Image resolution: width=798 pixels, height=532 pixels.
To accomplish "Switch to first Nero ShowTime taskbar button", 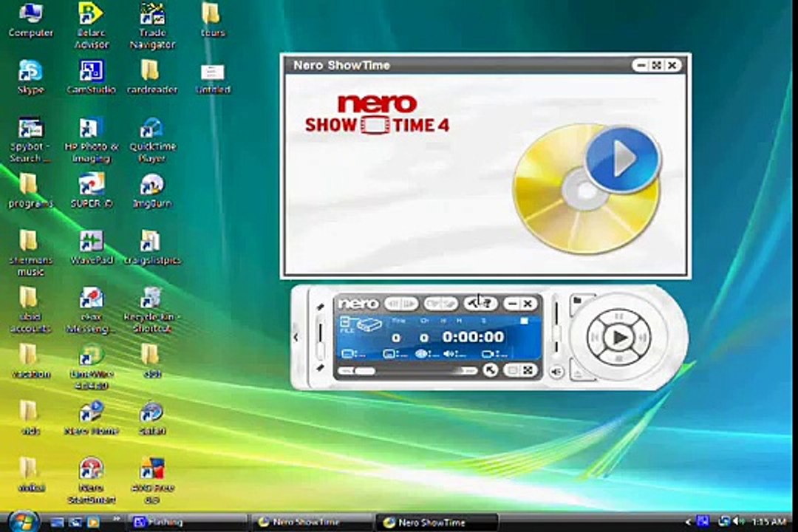I will pos(312,522).
